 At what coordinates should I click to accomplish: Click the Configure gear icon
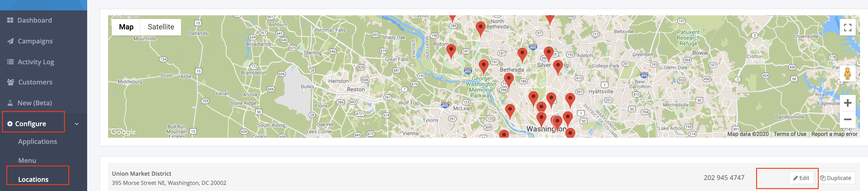(10, 124)
